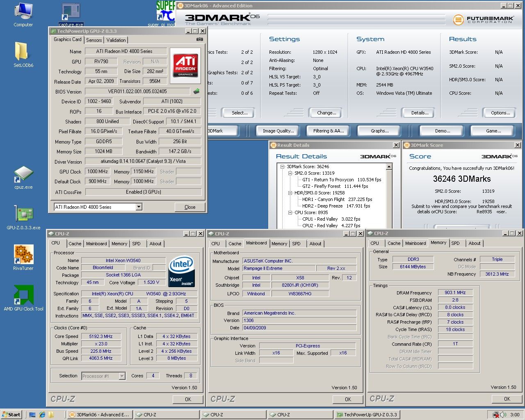Click the Game... button
Screen dimensions: 525x420
point(493,131)
